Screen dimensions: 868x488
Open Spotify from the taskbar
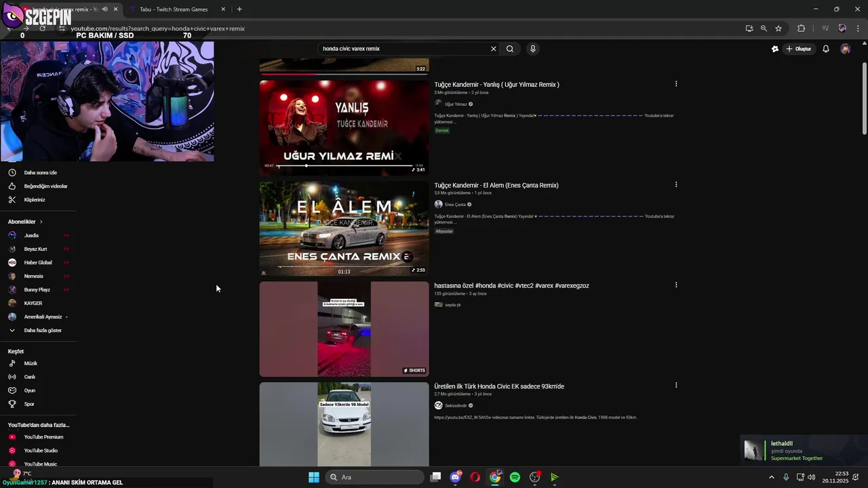(x=515, y=477)
